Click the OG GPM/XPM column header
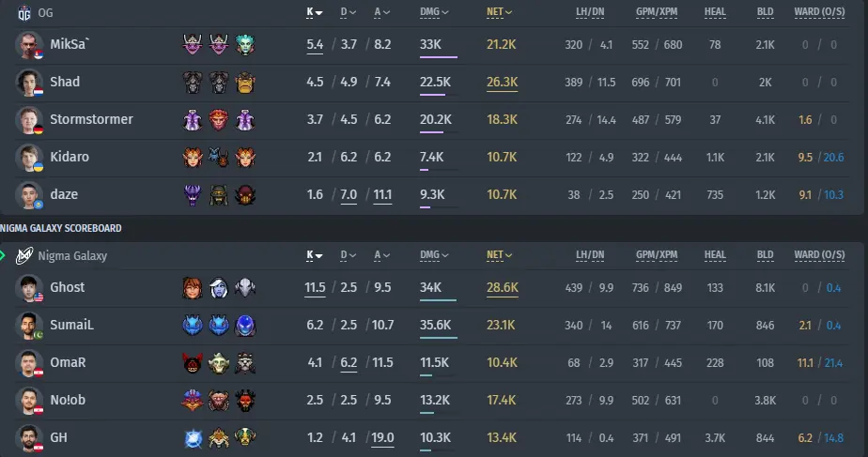Image resolution: width=868 pixels, height=457 pixels. tap(657, 12)
